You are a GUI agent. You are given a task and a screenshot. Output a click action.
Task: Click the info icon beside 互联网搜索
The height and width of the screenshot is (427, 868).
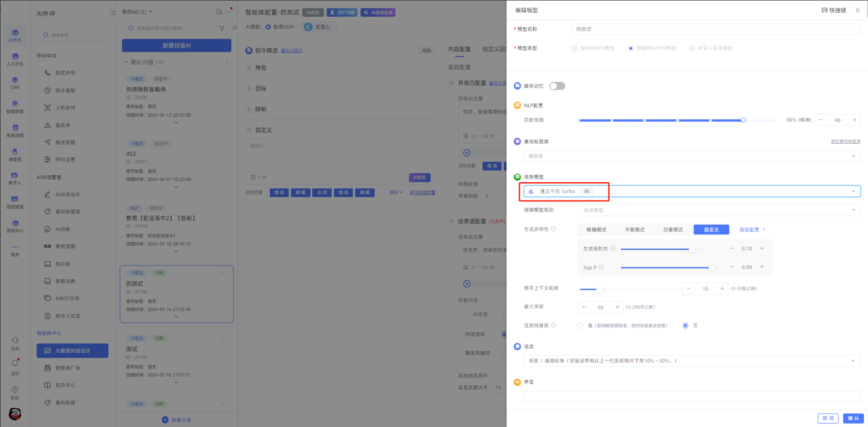click(x=553, y=325)
